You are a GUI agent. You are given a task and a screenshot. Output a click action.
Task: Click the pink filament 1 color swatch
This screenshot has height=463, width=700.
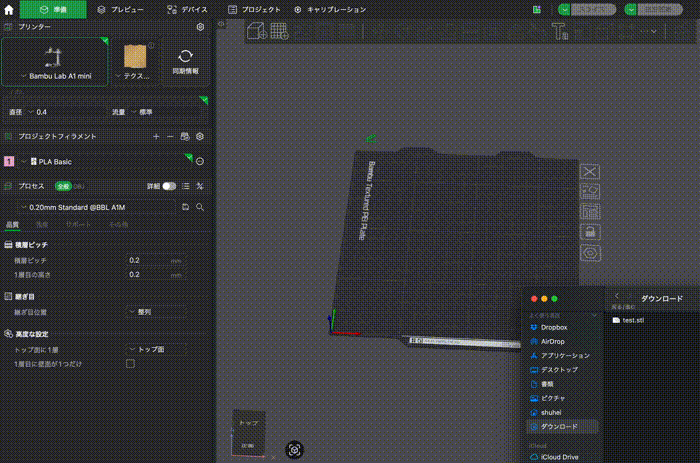coord(9,161)
